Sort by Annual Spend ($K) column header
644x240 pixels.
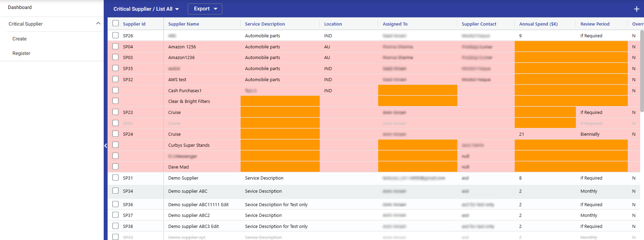(538, 24)
